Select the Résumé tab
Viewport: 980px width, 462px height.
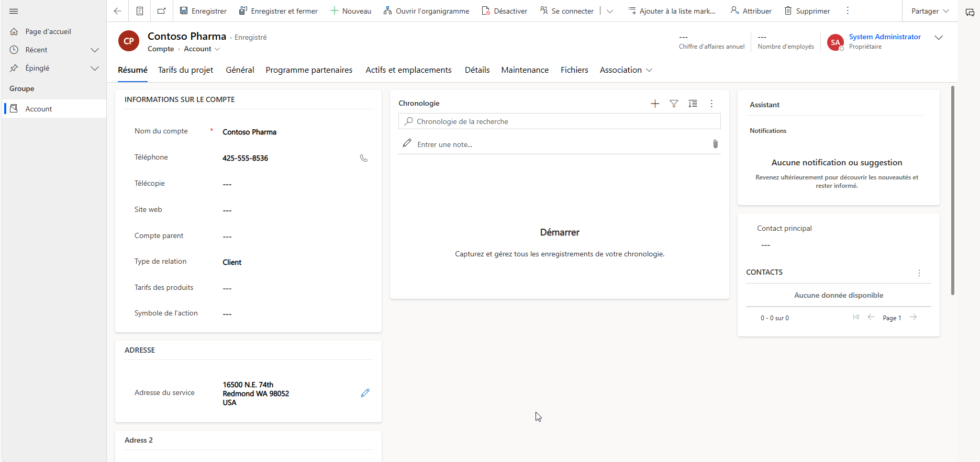(x=132, y=70)
